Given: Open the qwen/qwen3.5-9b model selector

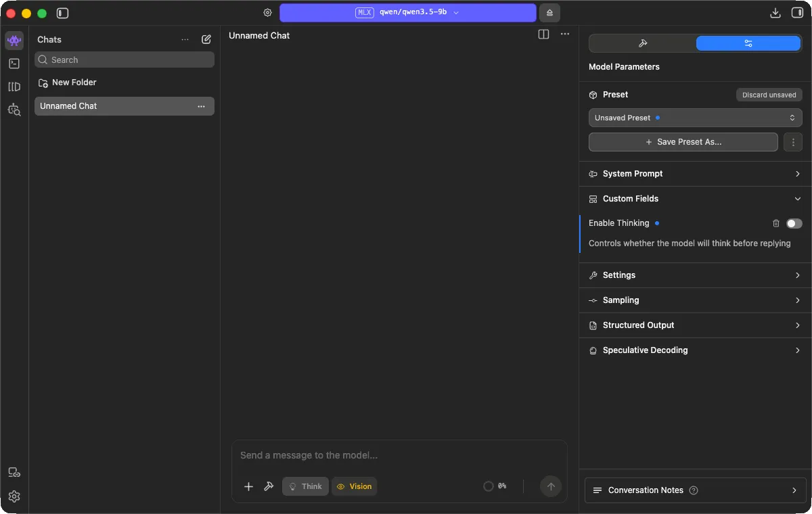Looking at the screenshot, I should (x=407, y=13).
